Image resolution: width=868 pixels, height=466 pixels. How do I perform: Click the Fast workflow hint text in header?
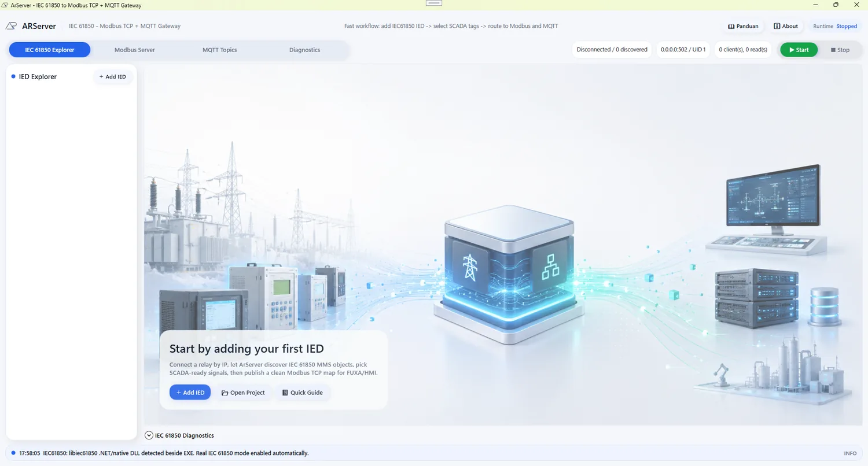tap(451, 26)
